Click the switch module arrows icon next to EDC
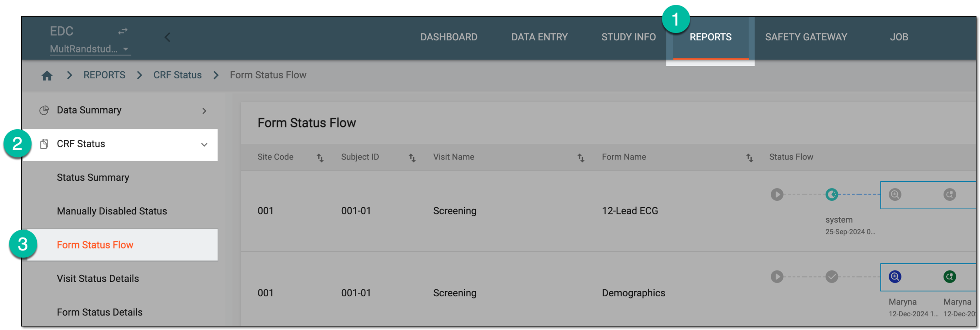The height and width of the screenshot is (330, 980). 123,31
